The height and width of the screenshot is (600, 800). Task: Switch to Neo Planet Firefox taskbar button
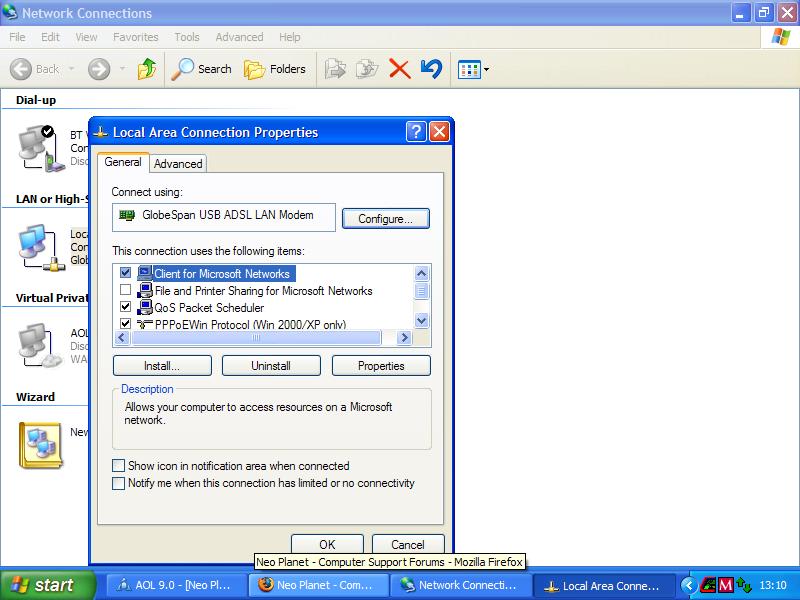coord(318,585)
